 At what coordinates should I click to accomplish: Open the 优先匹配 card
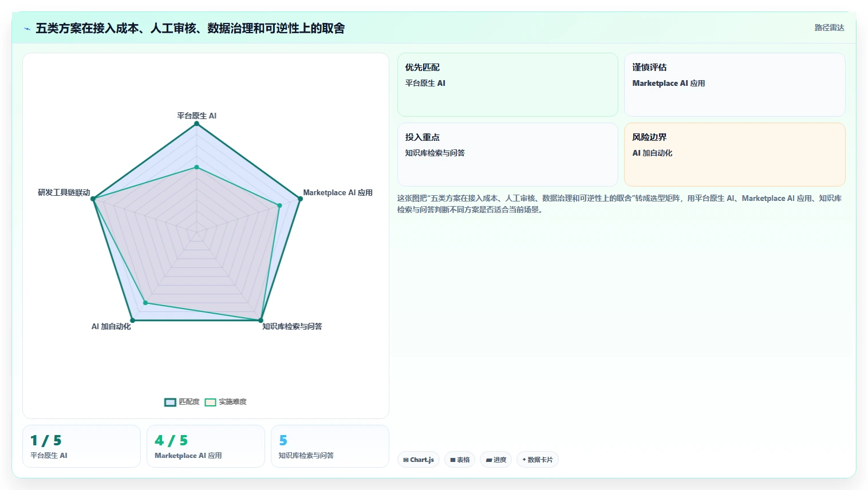(508, 85)
